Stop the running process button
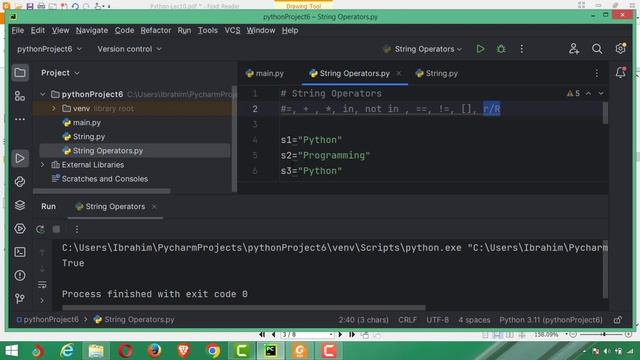 coord(56,229)
